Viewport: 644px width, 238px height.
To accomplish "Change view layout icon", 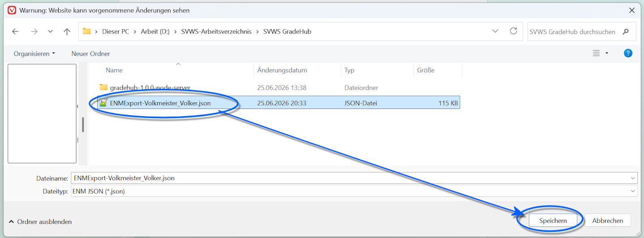I will (x=597, y=53).
